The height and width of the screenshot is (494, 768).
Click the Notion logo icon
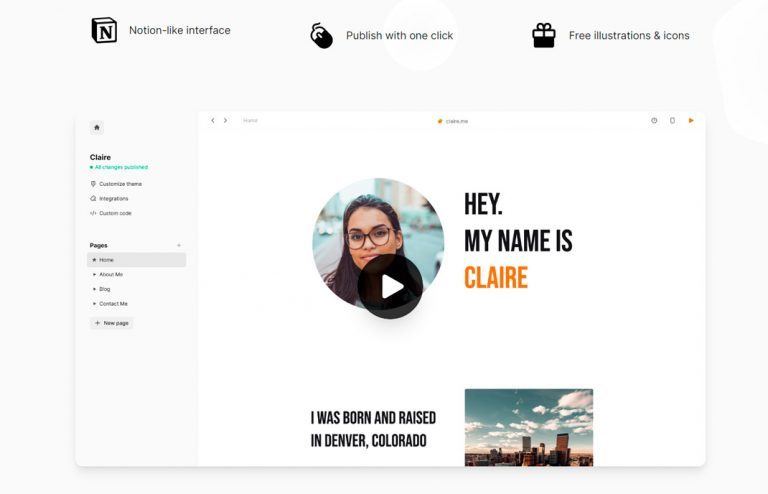[104, 31]
